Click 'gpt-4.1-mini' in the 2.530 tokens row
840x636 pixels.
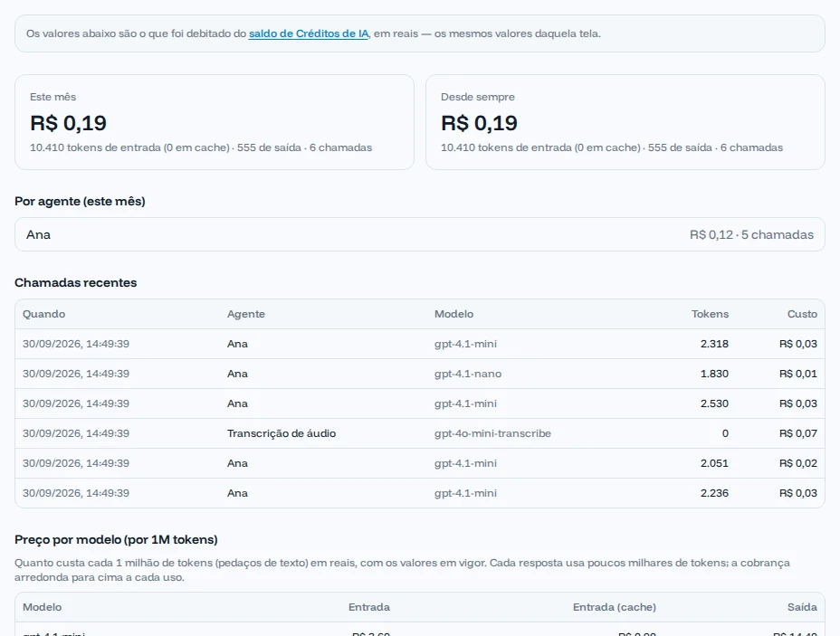(x=465, y=403)
